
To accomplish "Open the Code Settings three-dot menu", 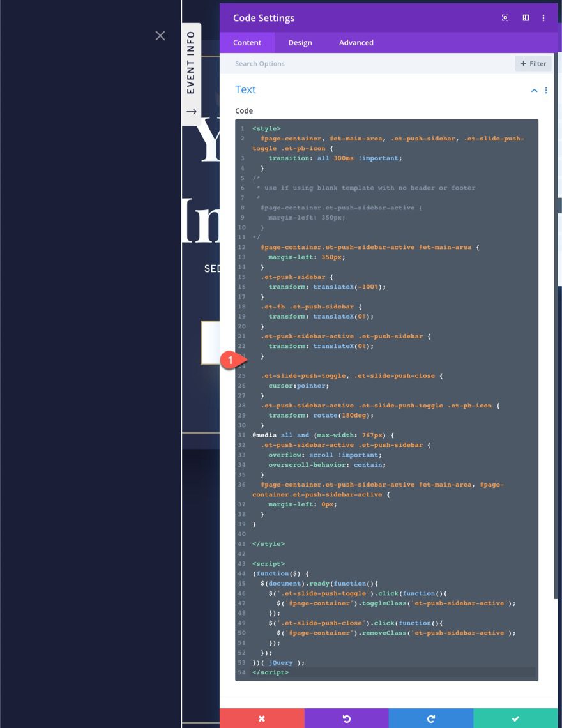I will pos(543,18).
